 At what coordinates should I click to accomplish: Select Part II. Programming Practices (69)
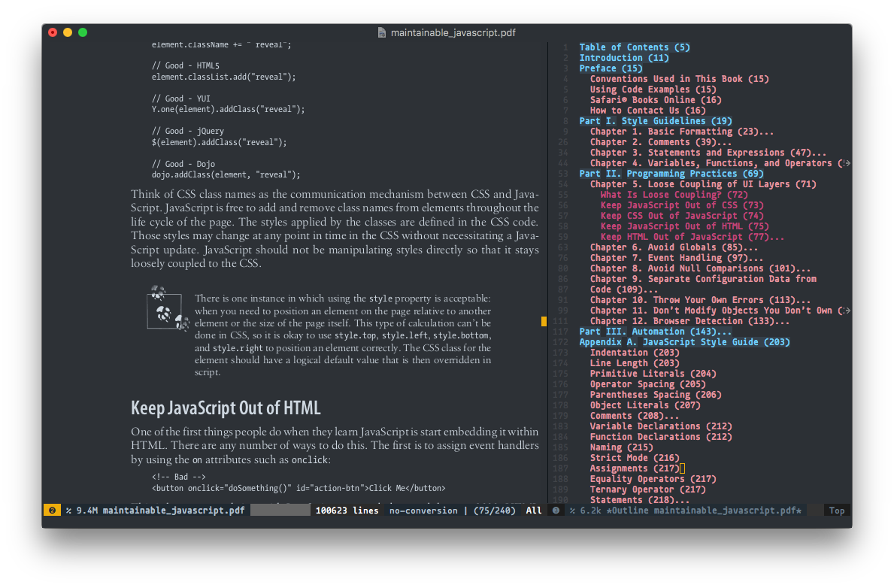(x=671, y=174)
